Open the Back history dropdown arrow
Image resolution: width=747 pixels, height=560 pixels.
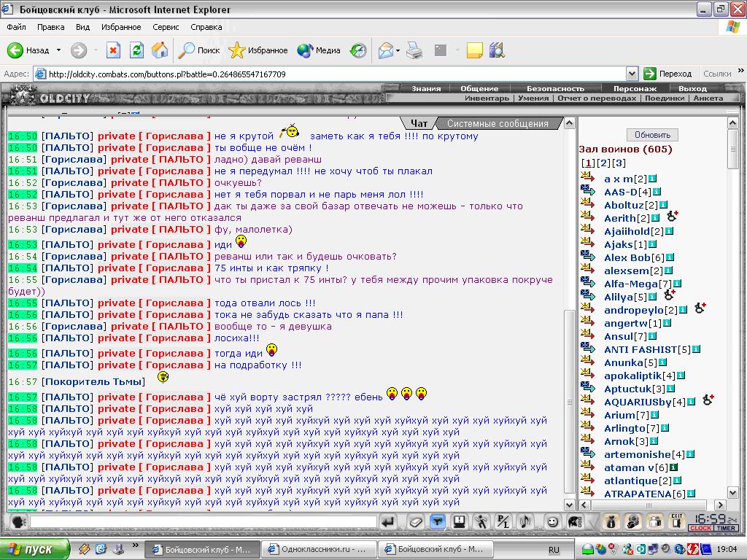pos(58,50)
